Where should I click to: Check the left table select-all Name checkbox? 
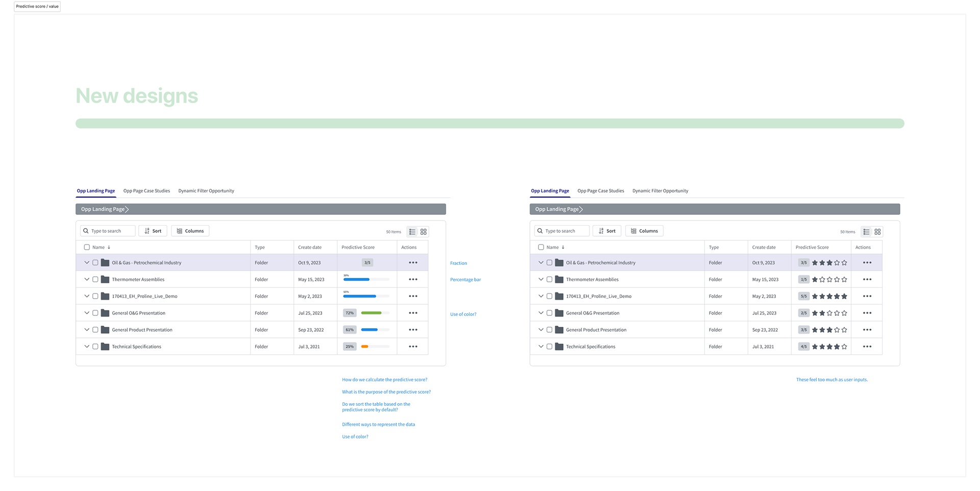click(x=87, y=248)
